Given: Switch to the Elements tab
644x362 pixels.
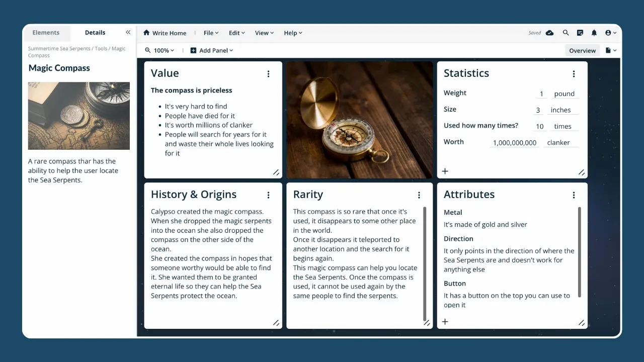Looking at the screenshot, I should (46, 33).
